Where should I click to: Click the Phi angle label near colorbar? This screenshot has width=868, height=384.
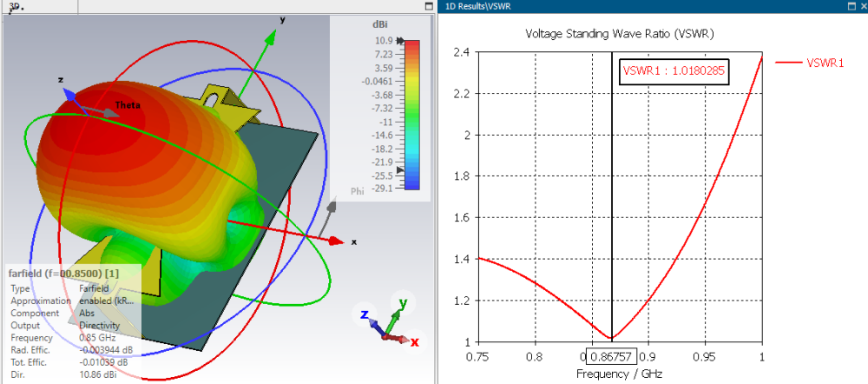click(358, 191)
